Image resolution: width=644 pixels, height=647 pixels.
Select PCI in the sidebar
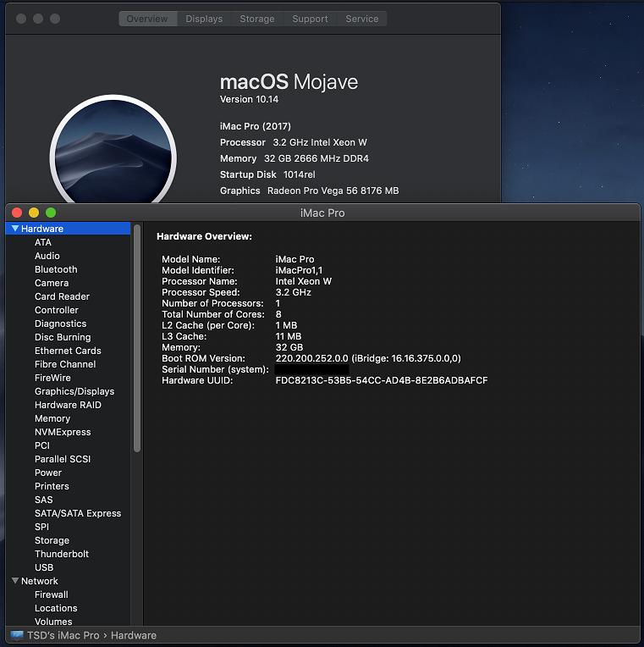pos(42,445)
